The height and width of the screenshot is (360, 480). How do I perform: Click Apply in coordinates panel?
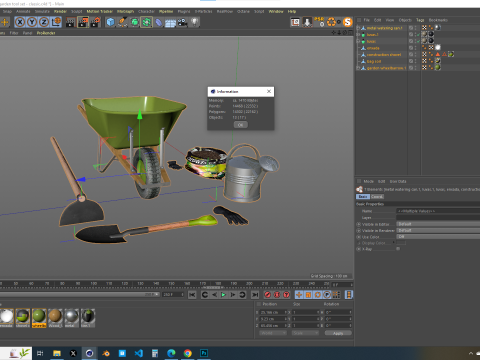click(x=338, y=333)
